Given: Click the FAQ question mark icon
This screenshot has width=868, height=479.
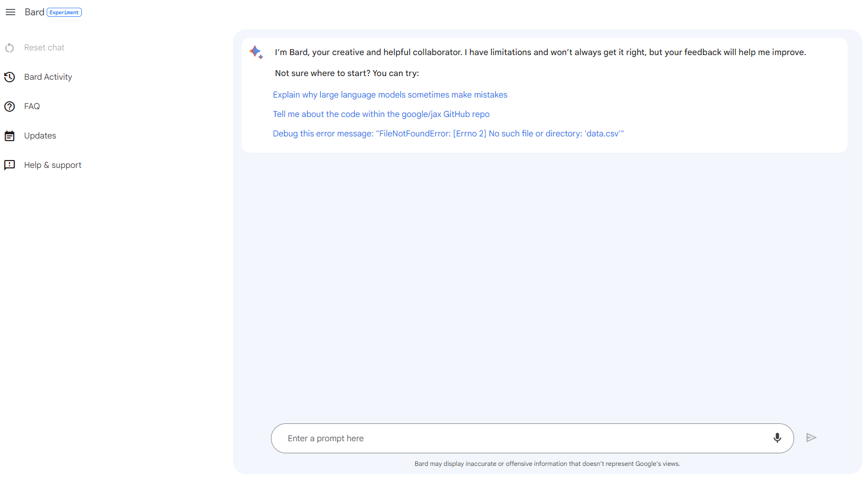Looking at the screenshot, I should coord(9,107).
